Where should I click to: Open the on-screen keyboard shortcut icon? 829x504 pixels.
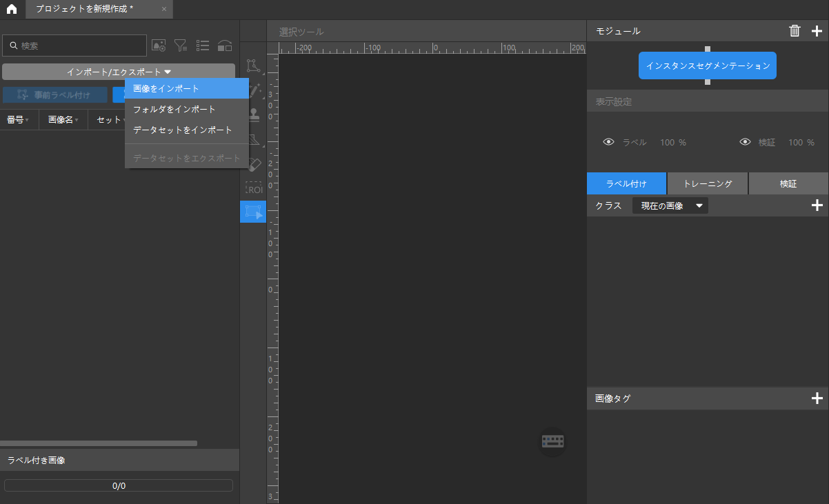552,441
